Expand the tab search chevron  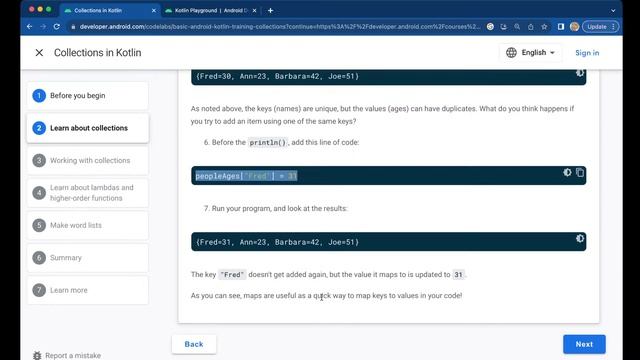click(x=613, y=11)
